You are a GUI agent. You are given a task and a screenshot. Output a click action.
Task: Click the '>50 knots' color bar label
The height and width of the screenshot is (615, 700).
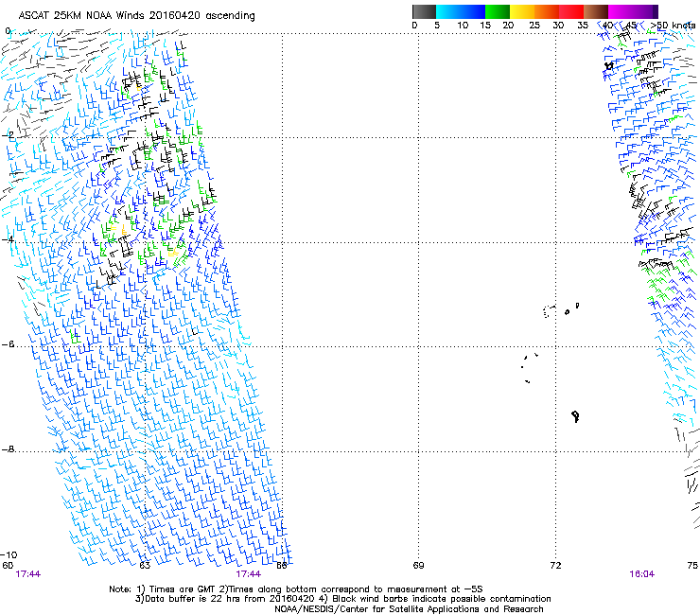pos(673,26)
